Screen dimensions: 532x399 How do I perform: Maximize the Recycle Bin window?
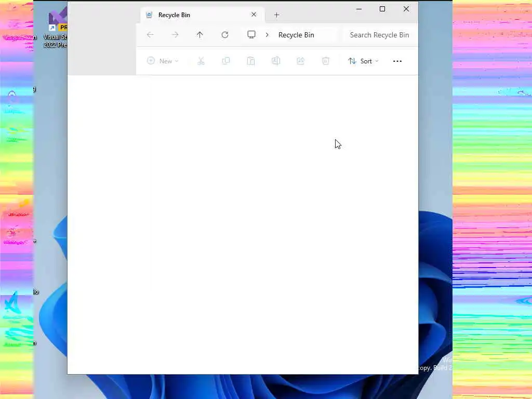coord(382,9)
